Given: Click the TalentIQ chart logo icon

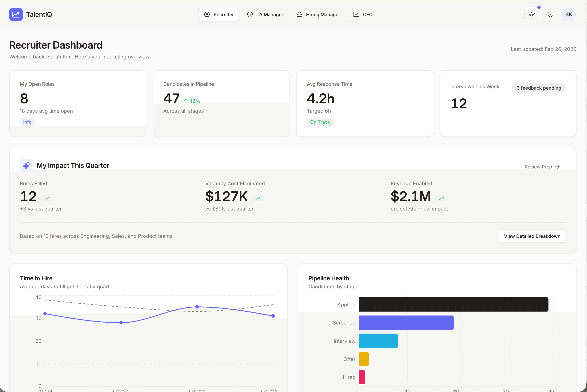Looking at the screenshot, I should point(16,15).
